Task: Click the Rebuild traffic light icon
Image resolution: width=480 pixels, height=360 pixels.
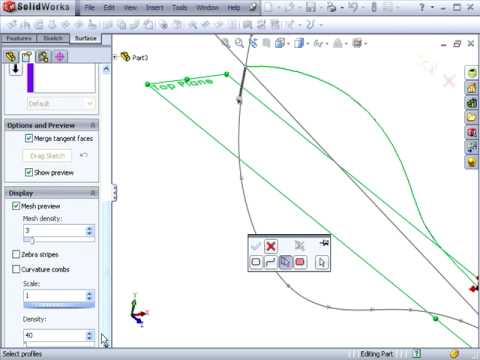Action: point(374,7)
